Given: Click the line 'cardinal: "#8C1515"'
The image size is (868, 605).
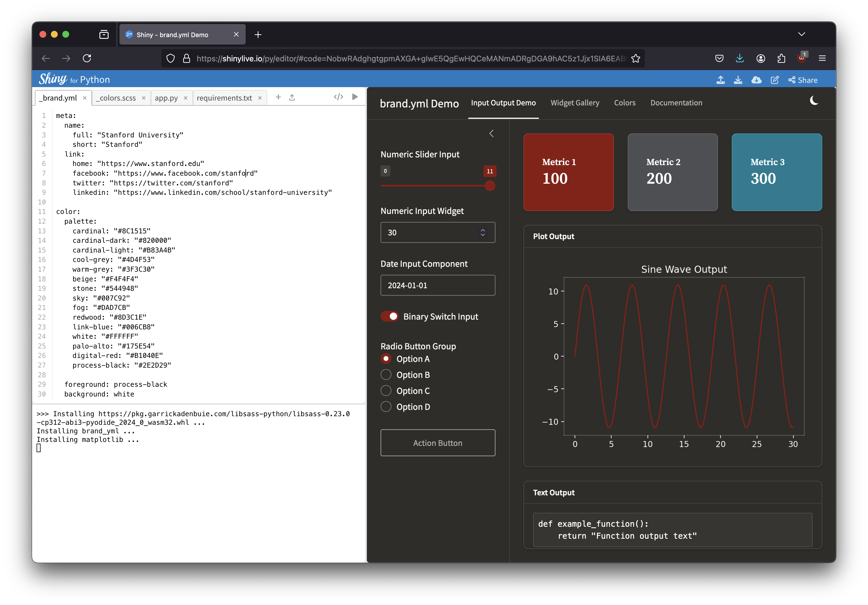Looking at the screenshot, I should [x=111, y=231].
